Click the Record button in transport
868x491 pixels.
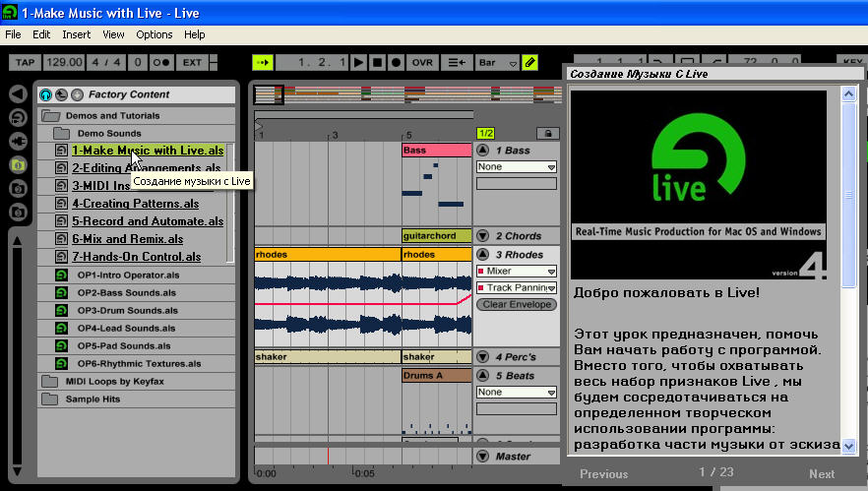click(x=396, y=63)
